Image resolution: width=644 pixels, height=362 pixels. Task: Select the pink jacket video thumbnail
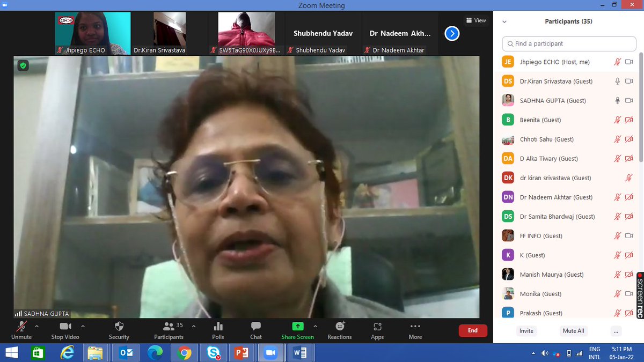pyautogui.click(x=246, y=34)
